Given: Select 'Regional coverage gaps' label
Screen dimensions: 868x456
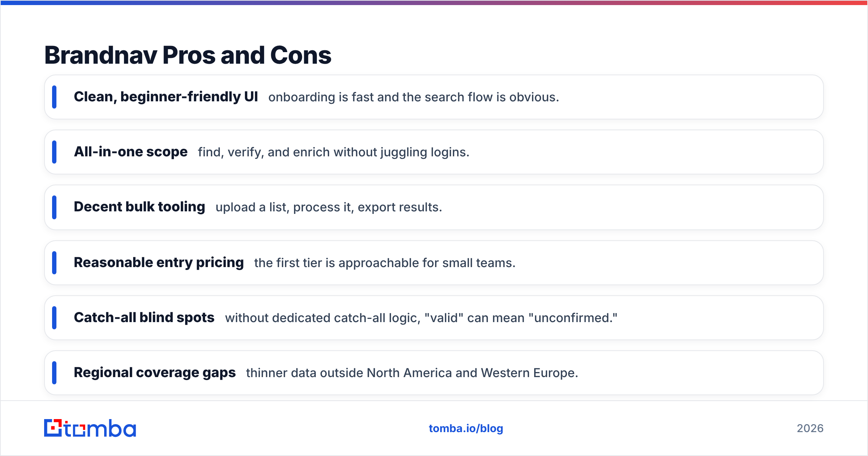Looking at the screenshot, I should [x=155, y=373].
